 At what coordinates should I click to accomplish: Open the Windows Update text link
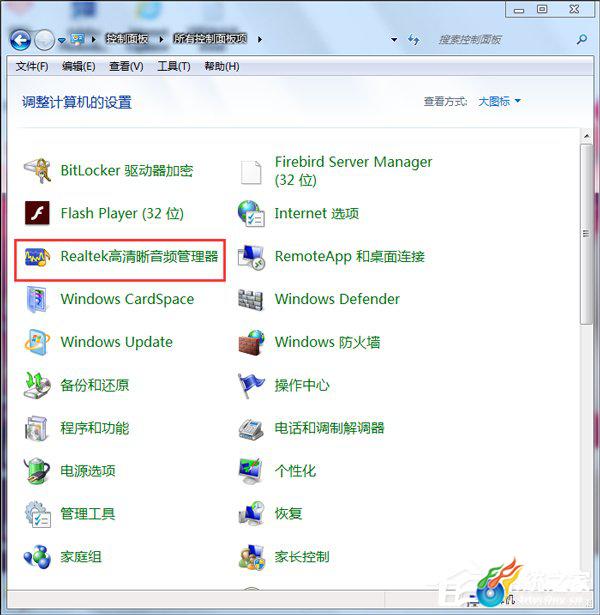click(116, 342)
